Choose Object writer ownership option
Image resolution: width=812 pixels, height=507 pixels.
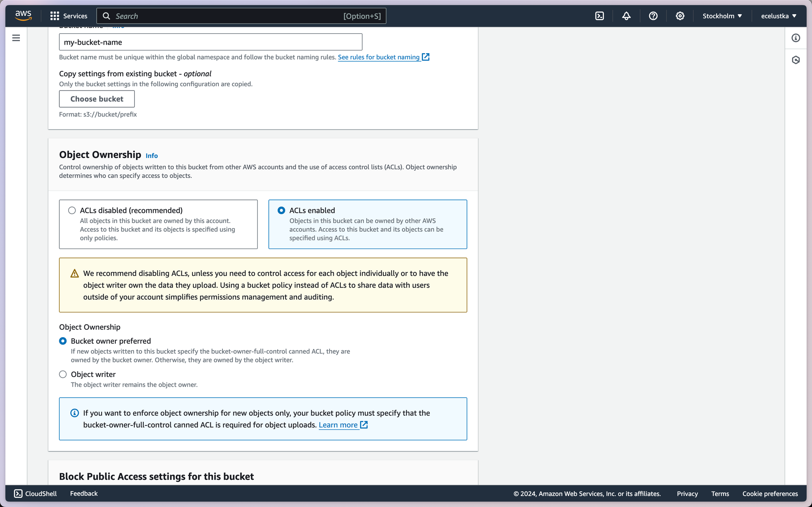[x=63, y=374]
